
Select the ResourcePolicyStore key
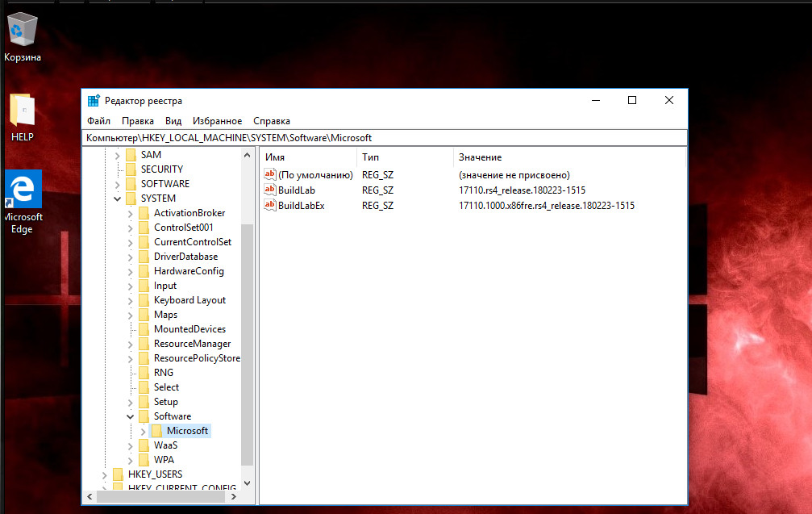coord(197,358)
